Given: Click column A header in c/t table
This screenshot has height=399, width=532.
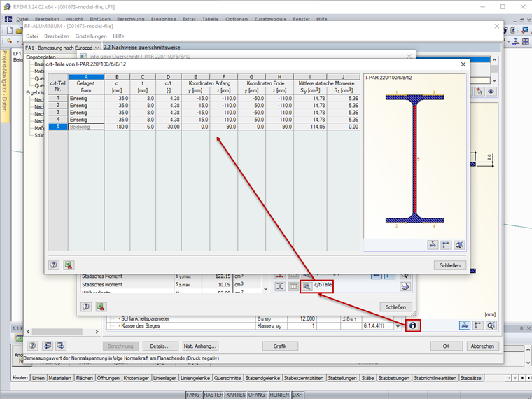Looking at the screenshot, I should (x=86, y=77).
